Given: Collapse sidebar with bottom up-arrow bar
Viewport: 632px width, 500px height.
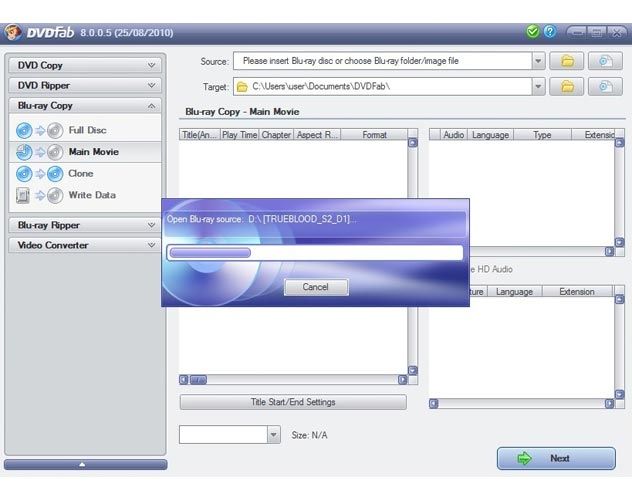Looking at the screenshot, I should click(x=85, y=465).
